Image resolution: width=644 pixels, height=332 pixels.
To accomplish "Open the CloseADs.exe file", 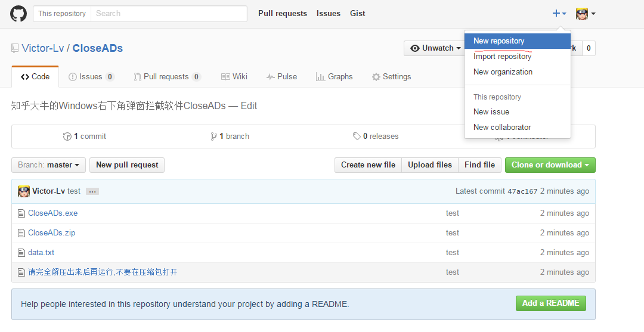I will click(52, 213).
